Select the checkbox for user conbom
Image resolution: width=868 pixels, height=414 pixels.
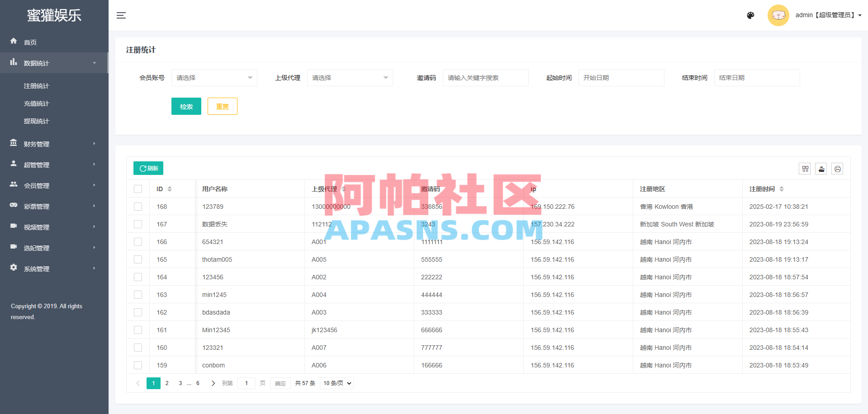coord(138,365)
